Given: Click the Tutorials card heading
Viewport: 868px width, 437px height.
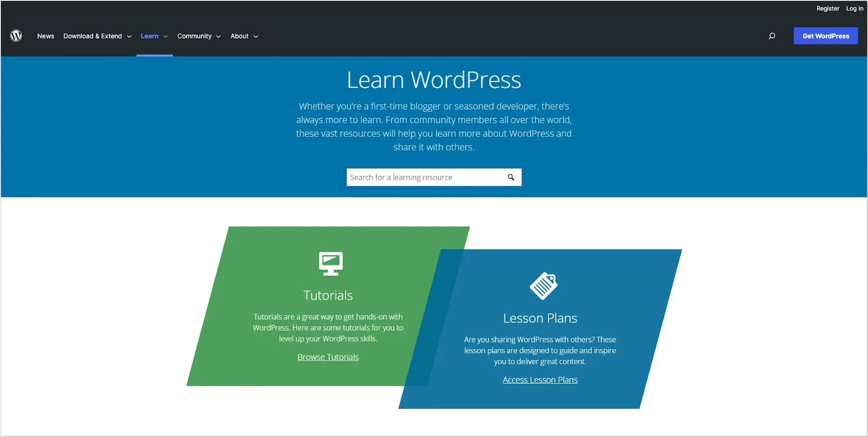Looking at the screenshot, I should coord(328,295).
